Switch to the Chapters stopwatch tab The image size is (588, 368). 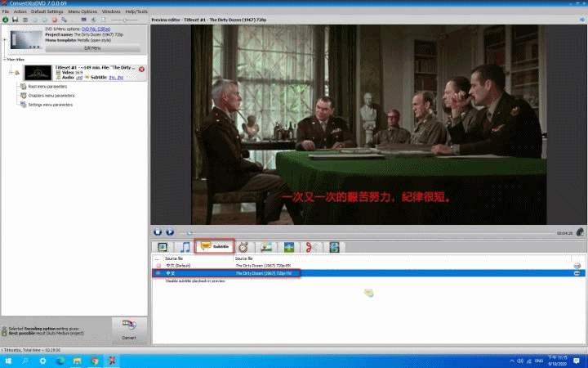(243, 247)
